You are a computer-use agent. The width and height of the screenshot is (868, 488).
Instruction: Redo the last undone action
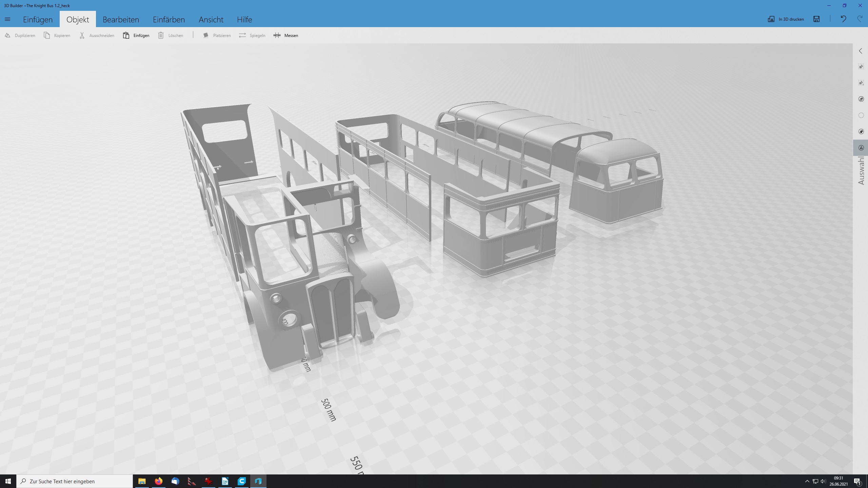(860, 19)
